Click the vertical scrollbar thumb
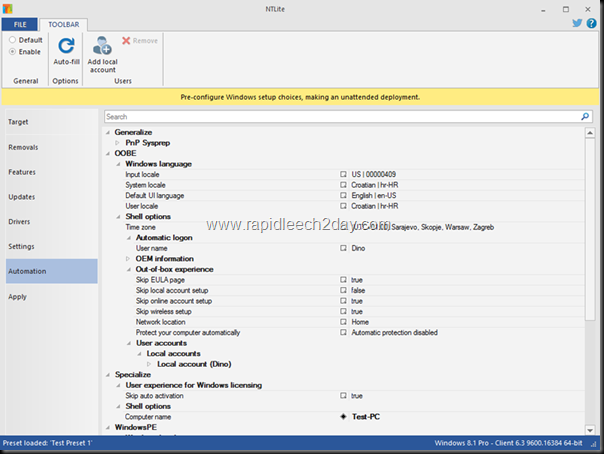Screen dimensions: 604x454 point(590,229)
